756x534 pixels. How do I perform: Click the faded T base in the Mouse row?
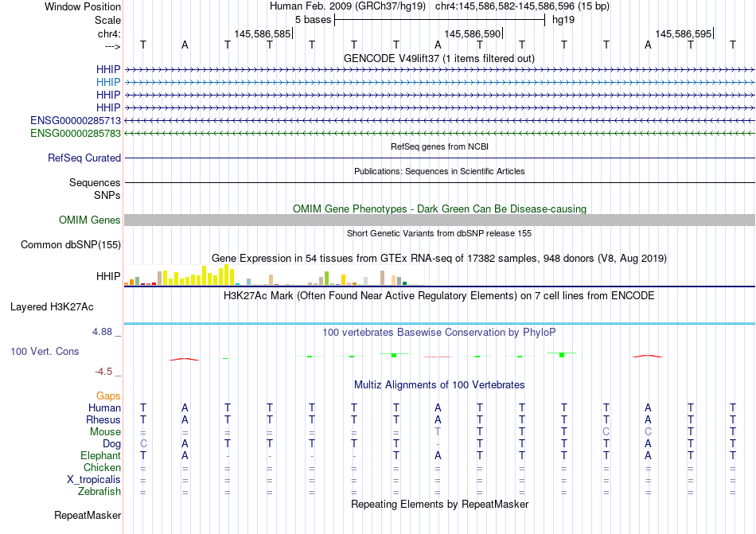(x=438, y=431)
